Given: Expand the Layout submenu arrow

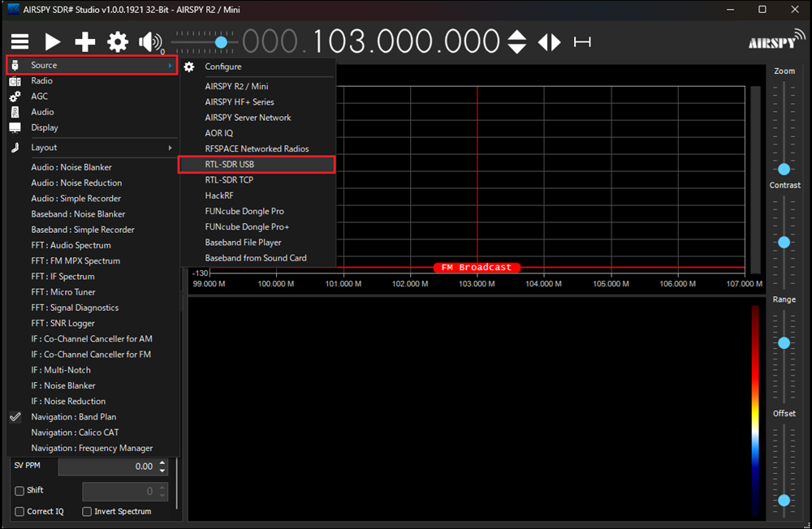Looking at the screenshot, I should pyautogui.click(x=170, y=148).
